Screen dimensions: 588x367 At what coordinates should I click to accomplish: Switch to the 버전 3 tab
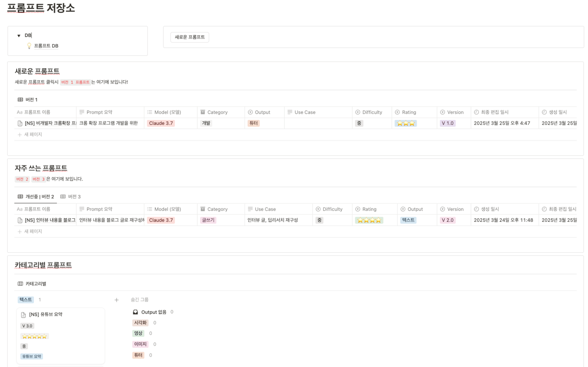click(70, 197)
